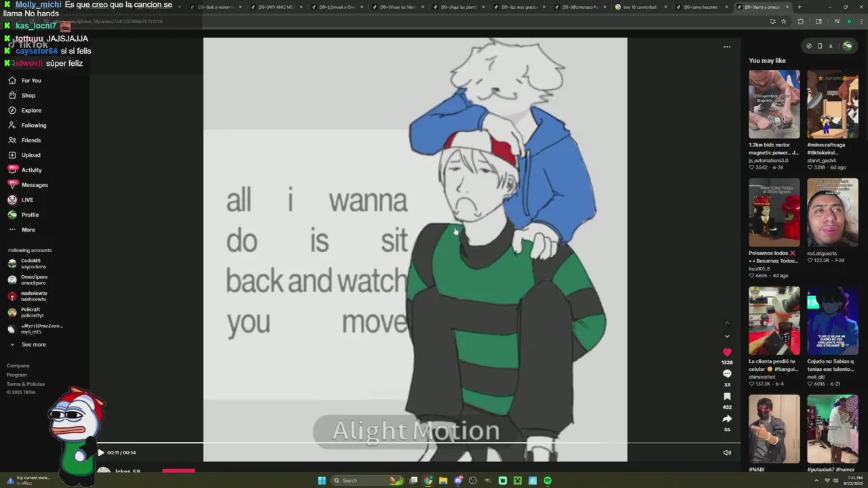
Task: Mute the video volume
Action: [x=727, y=453]
